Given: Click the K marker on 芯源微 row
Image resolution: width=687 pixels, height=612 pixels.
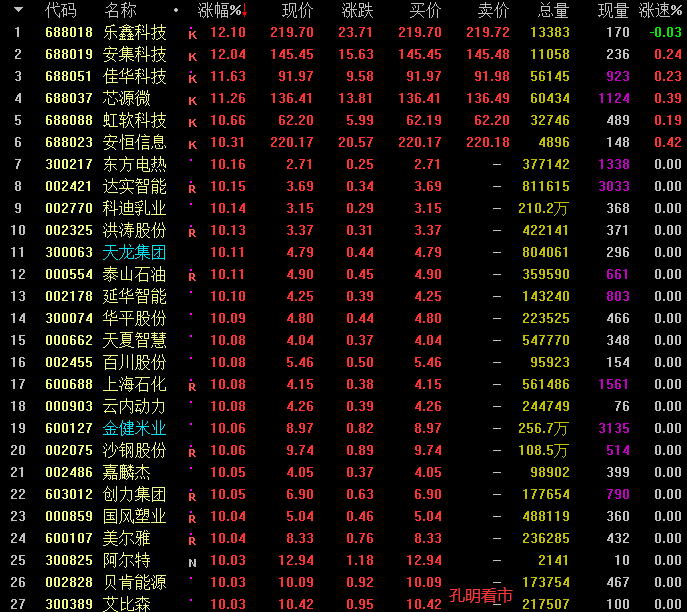Looking at the screenshot, I should coord(192,100).
